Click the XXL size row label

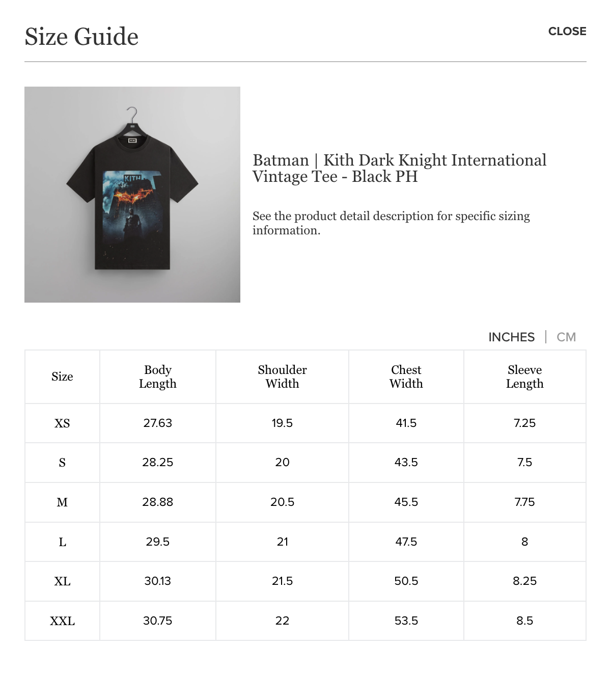[x=62, y=621]
